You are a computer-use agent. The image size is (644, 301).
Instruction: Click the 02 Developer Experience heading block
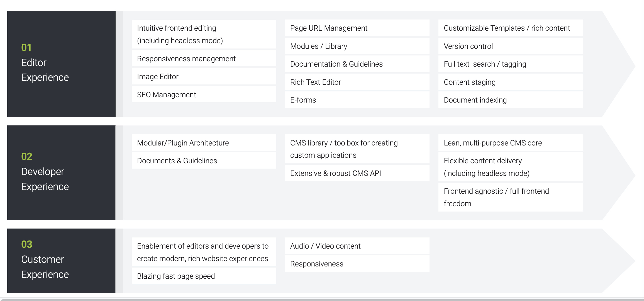coord(61,173)
